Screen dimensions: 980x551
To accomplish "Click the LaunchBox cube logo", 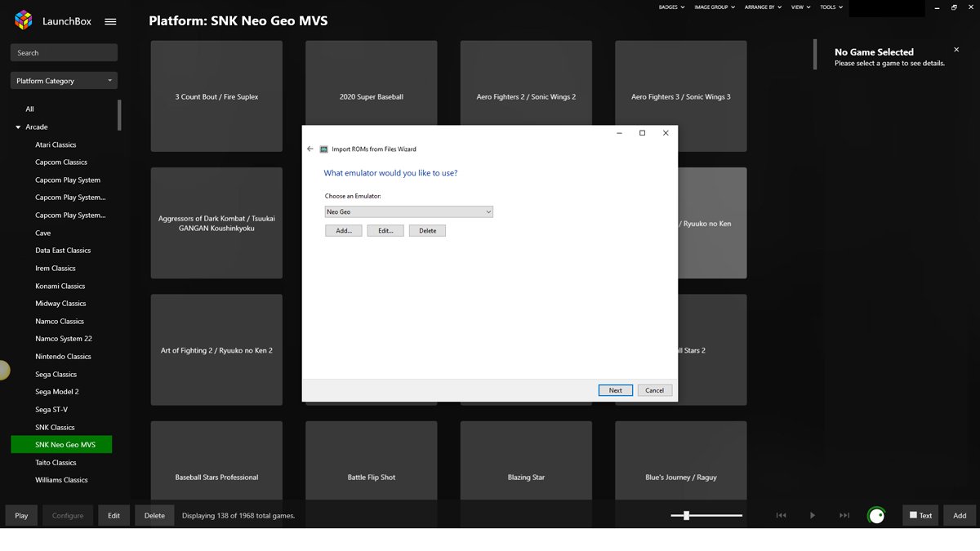I will tap(23, 21).
